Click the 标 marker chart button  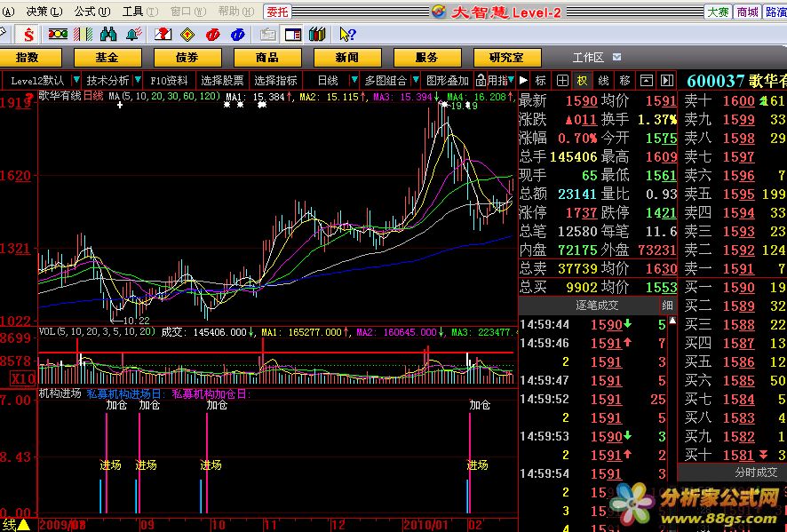pos(541,80)
